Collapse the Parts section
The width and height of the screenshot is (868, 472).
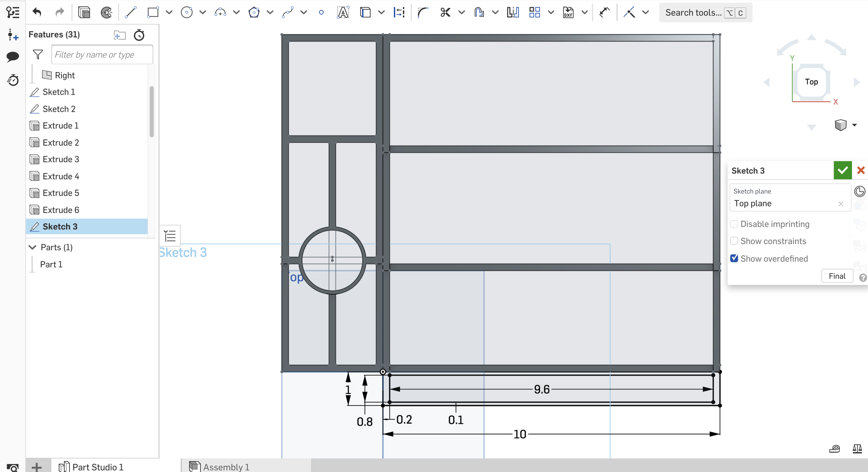pos(33,247)
